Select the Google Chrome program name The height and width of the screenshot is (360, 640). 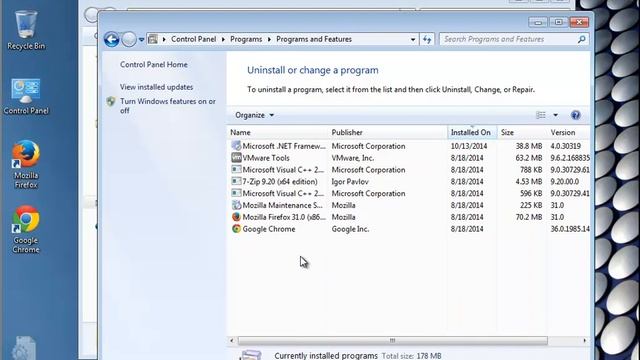point(269,229)
